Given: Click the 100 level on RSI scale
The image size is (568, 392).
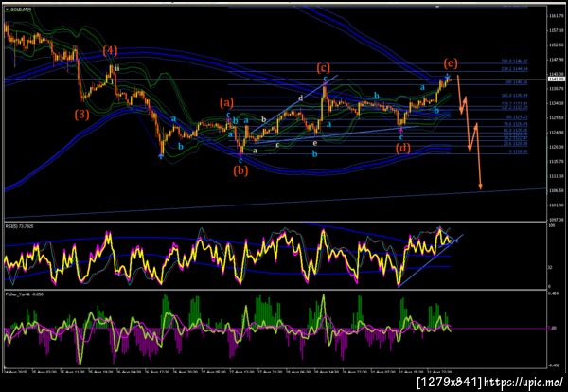Looking at the screenshot, I should pos(551,225).
